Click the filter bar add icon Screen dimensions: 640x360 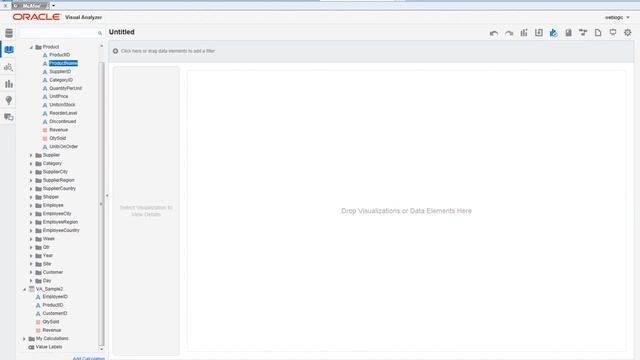116,51
